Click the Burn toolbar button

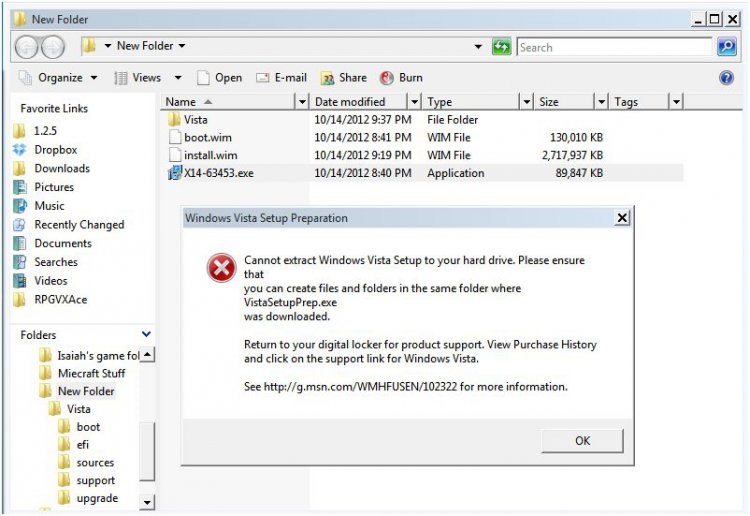coord(401,77)
